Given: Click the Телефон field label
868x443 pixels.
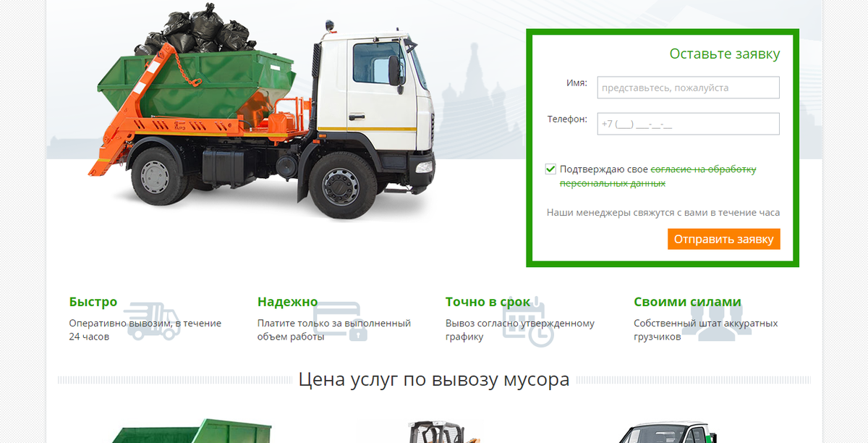Looking at the screenshot, I should point(567,119).
